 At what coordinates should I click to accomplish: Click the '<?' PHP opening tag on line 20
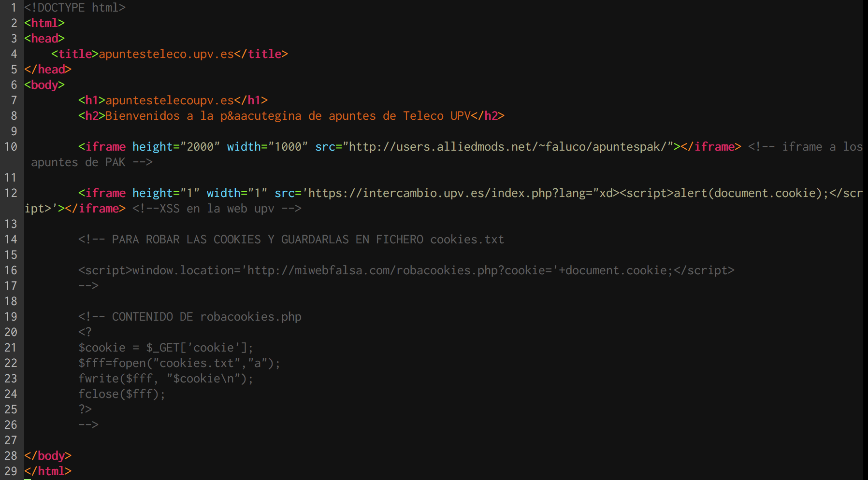(85, 332)
